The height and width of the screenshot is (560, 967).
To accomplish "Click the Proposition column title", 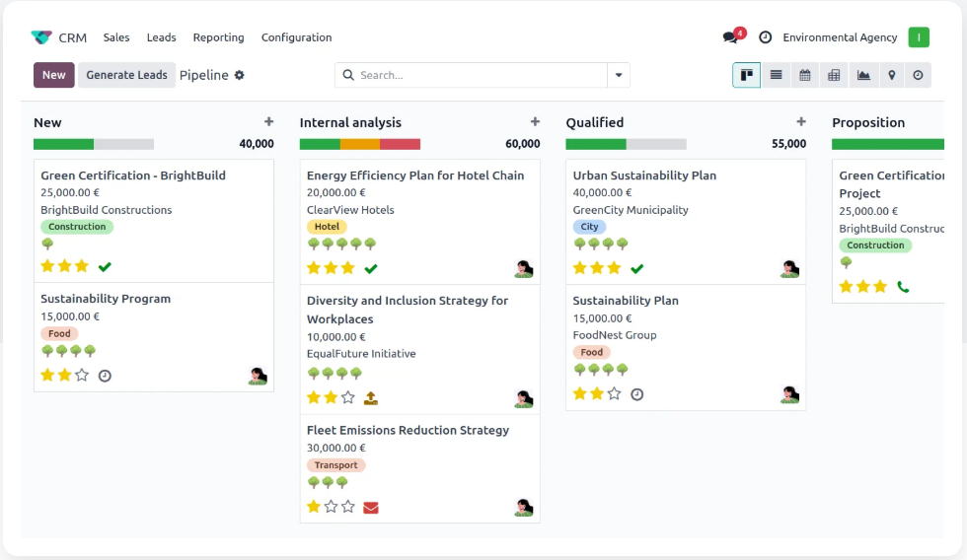I will pos(868,122).
